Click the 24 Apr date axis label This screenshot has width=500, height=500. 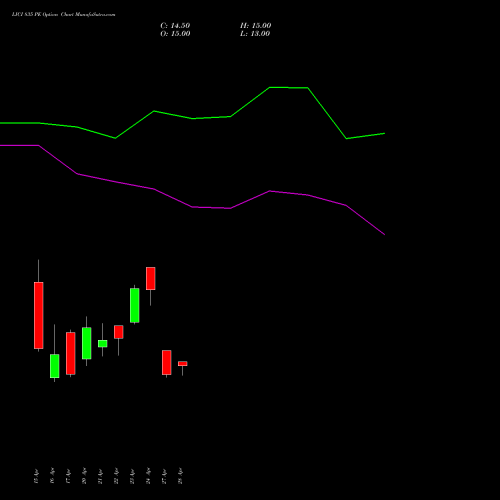(148, 476)
